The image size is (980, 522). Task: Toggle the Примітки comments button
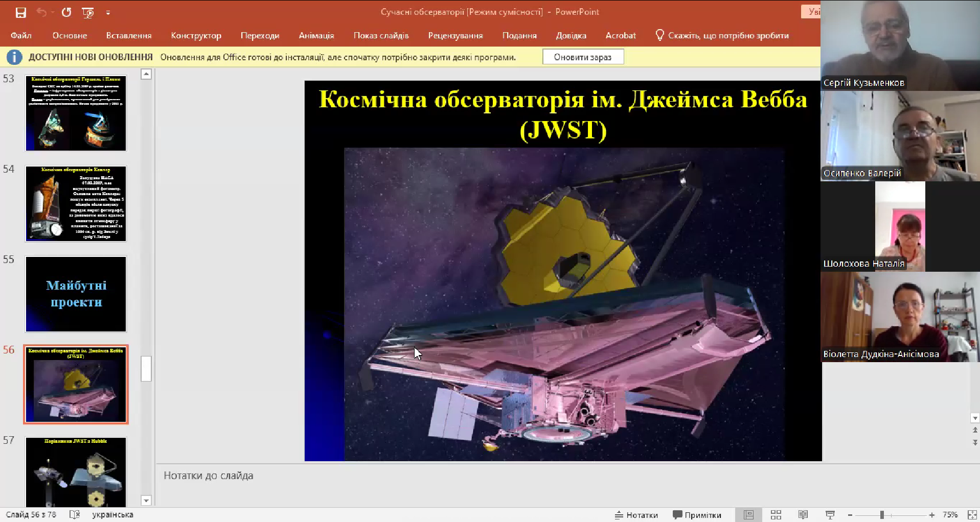697,515
